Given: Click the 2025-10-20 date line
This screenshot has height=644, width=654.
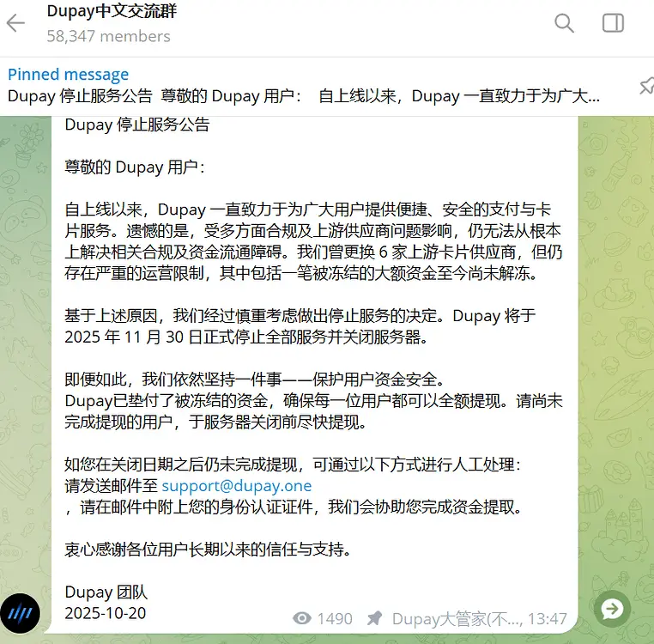Looking at the screenshot, I should (105, 613).
